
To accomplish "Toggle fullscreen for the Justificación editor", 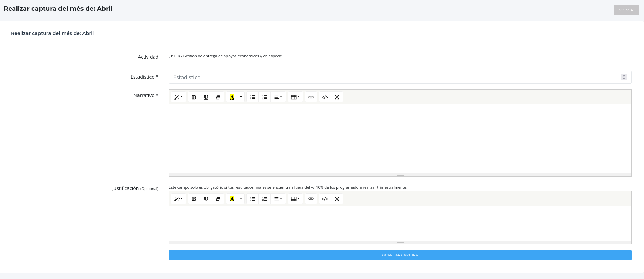I will tap(337, 199).
